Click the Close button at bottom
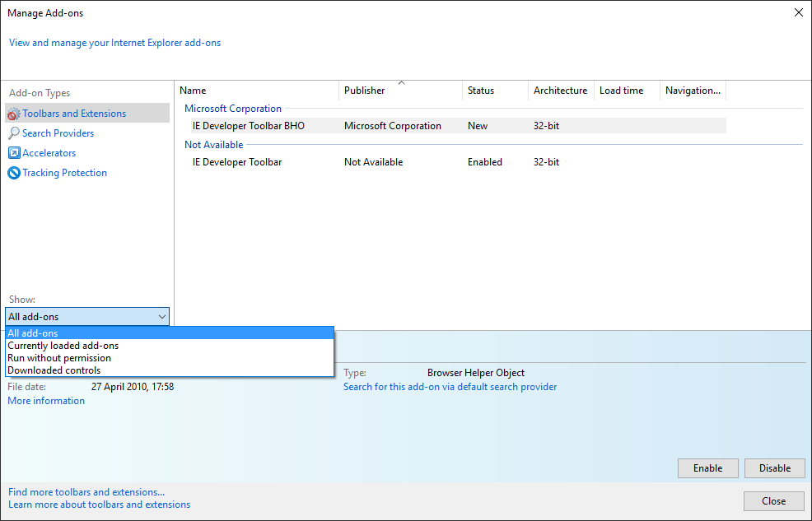 773,501
